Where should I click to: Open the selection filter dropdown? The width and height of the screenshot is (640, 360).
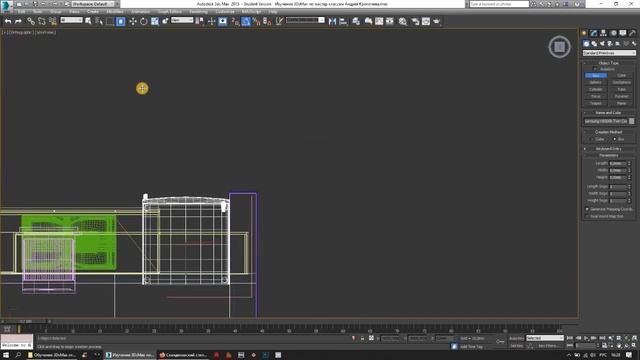pos(71,20)
